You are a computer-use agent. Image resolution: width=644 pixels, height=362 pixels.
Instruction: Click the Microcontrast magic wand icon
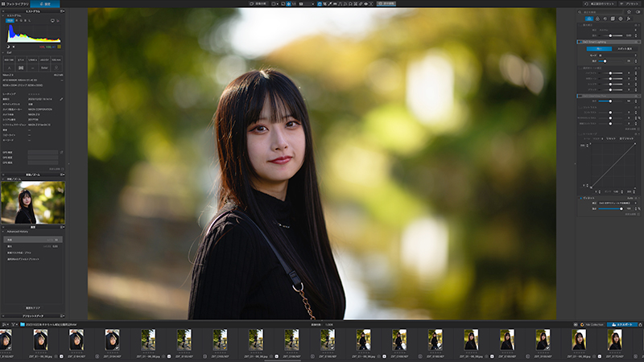coord(639,118)
